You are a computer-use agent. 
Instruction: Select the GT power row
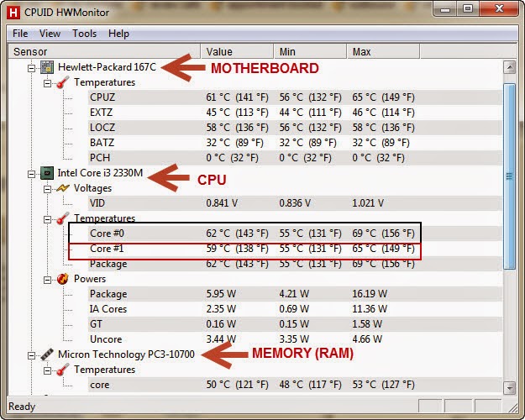click(x=295, y=324)
